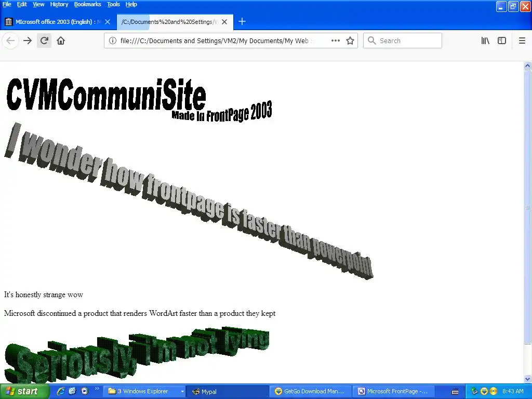Open on-screen keyboard icon in taskbar

tap(455, 392)
